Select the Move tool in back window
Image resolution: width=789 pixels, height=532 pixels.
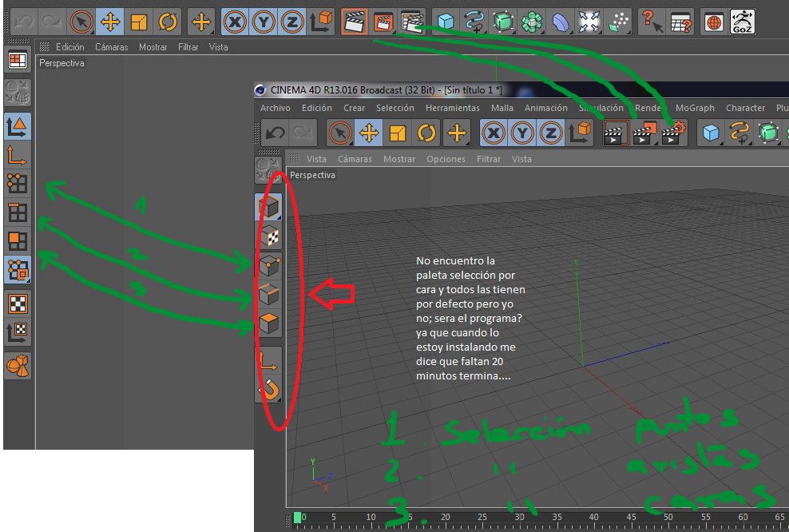[109, 22]
